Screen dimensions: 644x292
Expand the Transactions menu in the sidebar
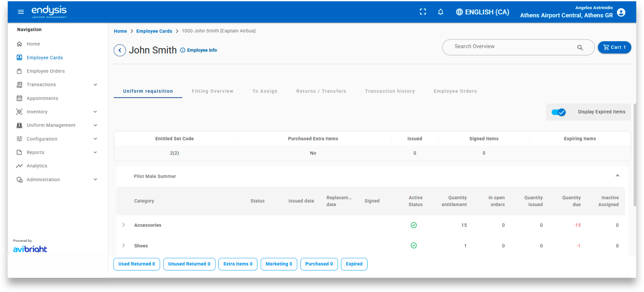pyautogui.click(x=95, y=85)
